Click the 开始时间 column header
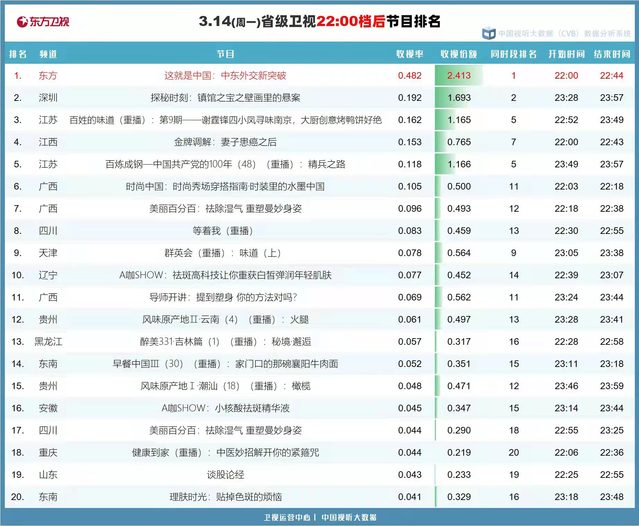This screenshot has width=639, height=526. [x=566, y=54]
